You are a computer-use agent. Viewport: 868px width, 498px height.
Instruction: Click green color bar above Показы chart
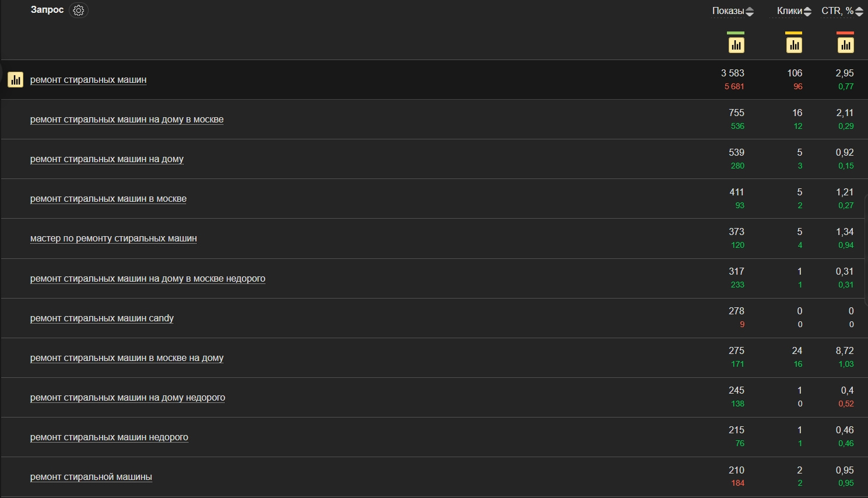tap(736, 33)
